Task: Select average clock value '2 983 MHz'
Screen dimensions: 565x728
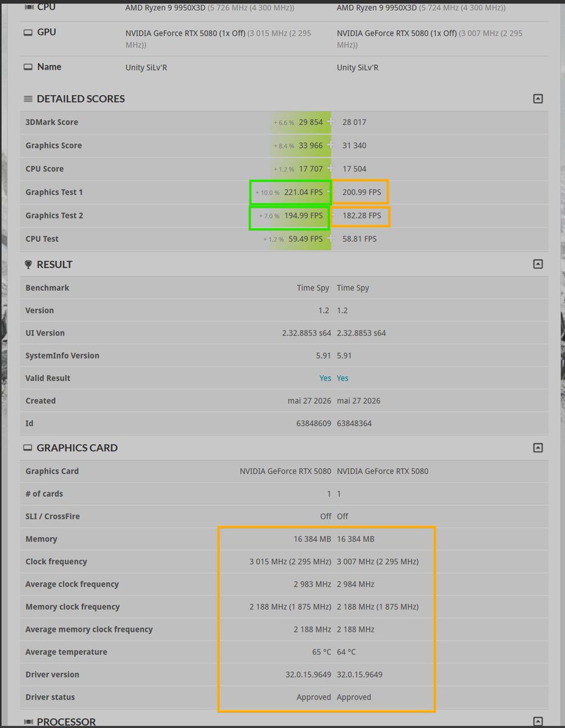Action: tap(313, 584)
